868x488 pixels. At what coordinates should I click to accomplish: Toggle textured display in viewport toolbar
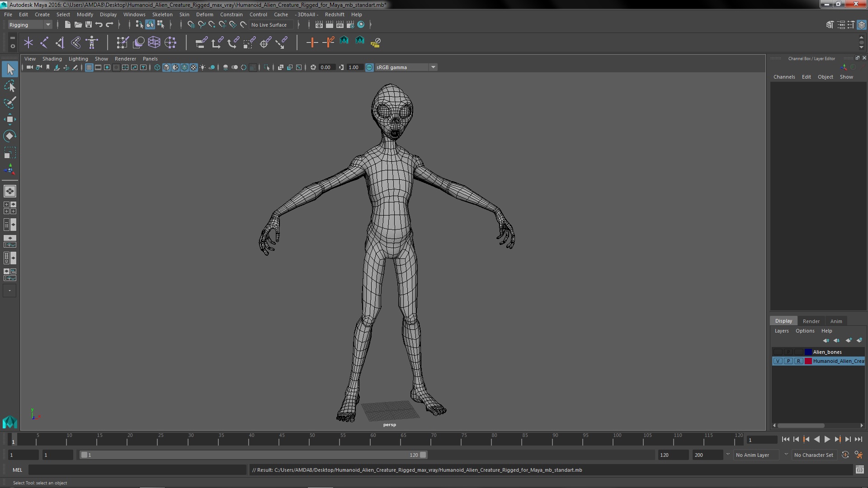[193, 67]
